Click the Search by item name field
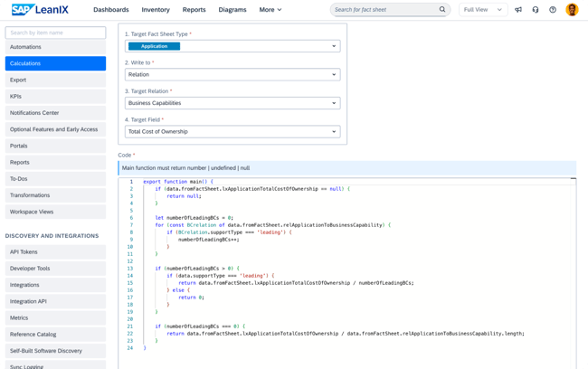Viewport: 588px width, 369px height. [x=55, y=33]
